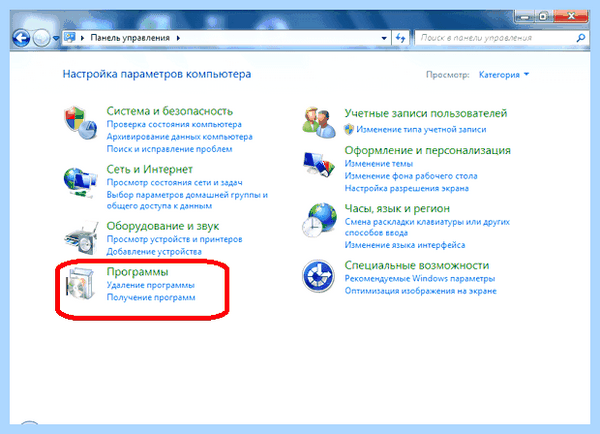Open Изменение фона рабочего стола link

pyautogui.click(x=411, y=176)
